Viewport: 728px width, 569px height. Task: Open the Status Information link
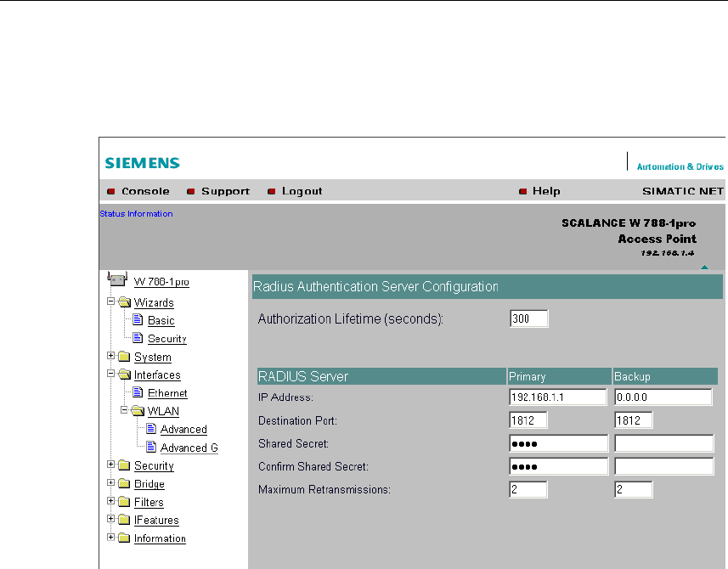(x=136, y=213)
